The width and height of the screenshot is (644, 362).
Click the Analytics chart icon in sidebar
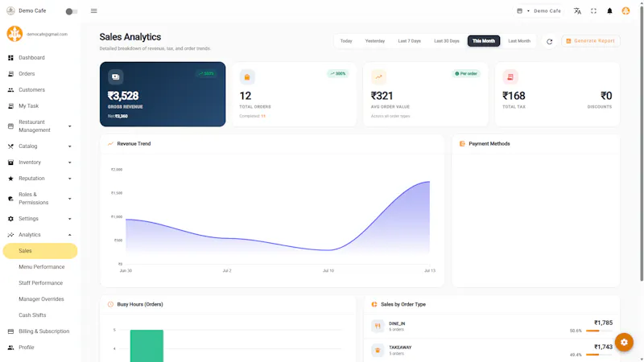(x=10, y=235)
